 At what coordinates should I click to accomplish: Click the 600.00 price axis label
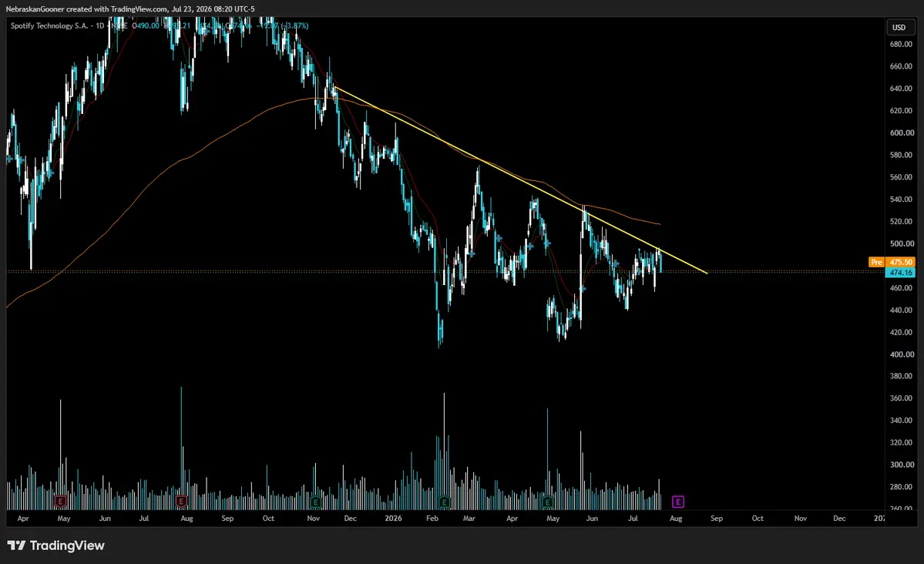click(x=901, y=133)
